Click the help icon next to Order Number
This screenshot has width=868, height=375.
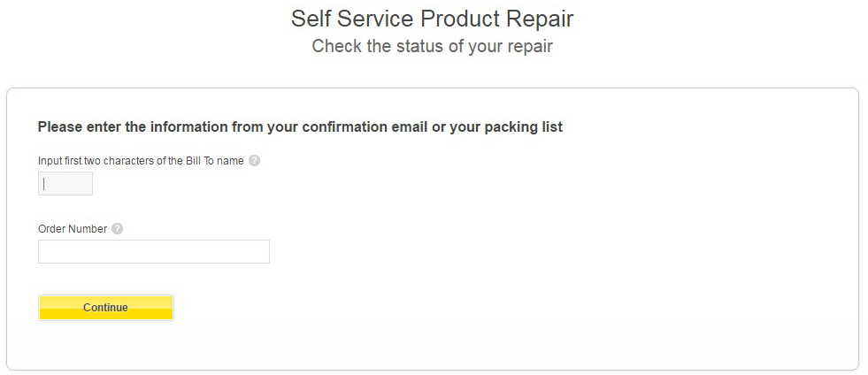[117, 228]
